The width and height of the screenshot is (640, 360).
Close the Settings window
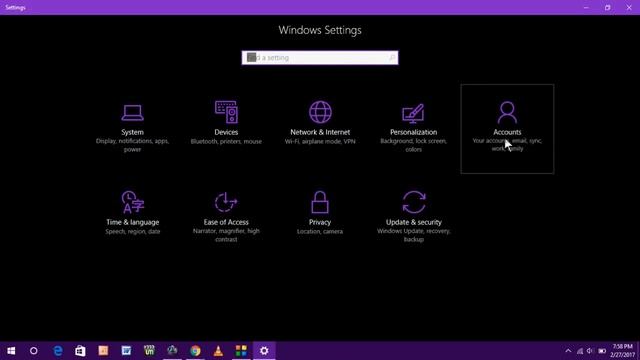(x=629, y=7)
